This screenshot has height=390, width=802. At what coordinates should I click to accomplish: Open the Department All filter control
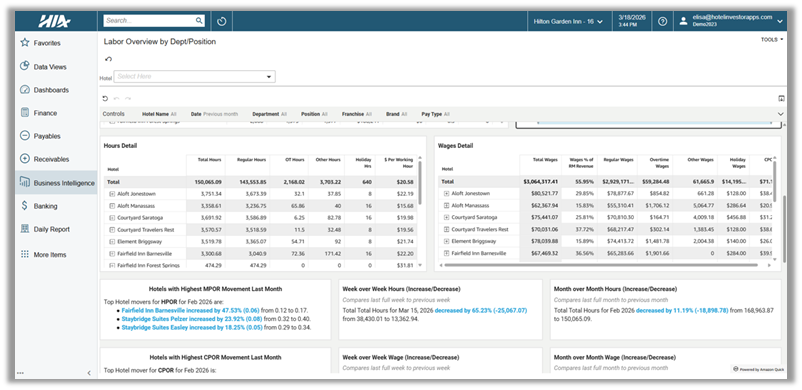pyautogui.click(x=270, y=114)
